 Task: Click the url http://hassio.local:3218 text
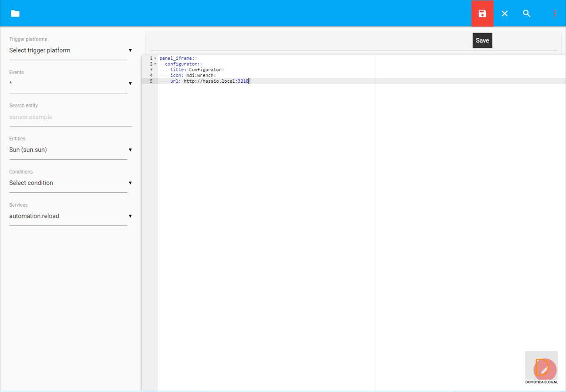point(216,81)
